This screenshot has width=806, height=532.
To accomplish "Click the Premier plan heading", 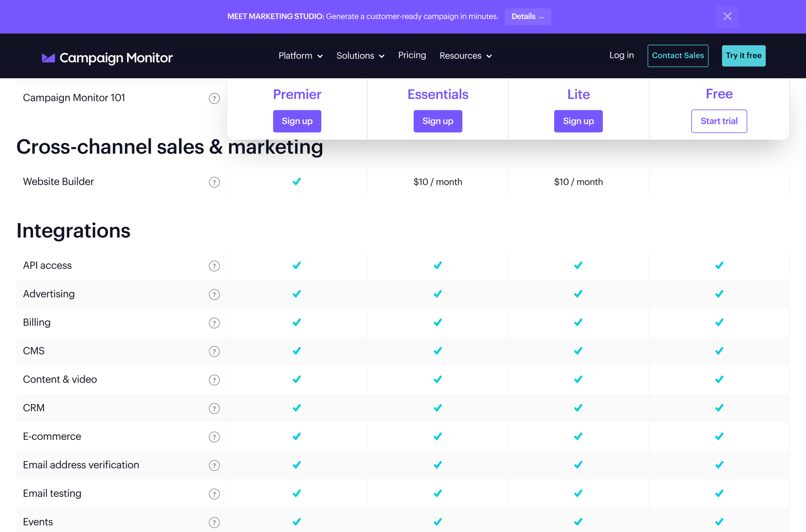I will pos(297,95).
